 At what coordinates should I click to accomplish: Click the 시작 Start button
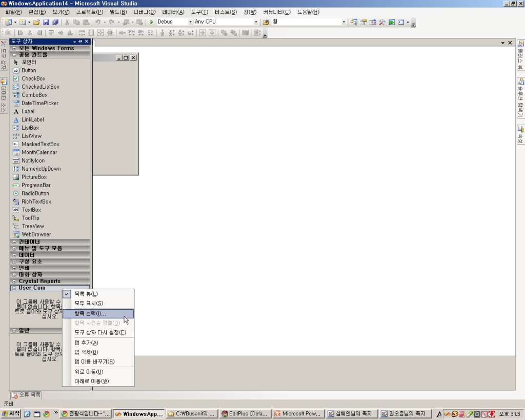11,414
